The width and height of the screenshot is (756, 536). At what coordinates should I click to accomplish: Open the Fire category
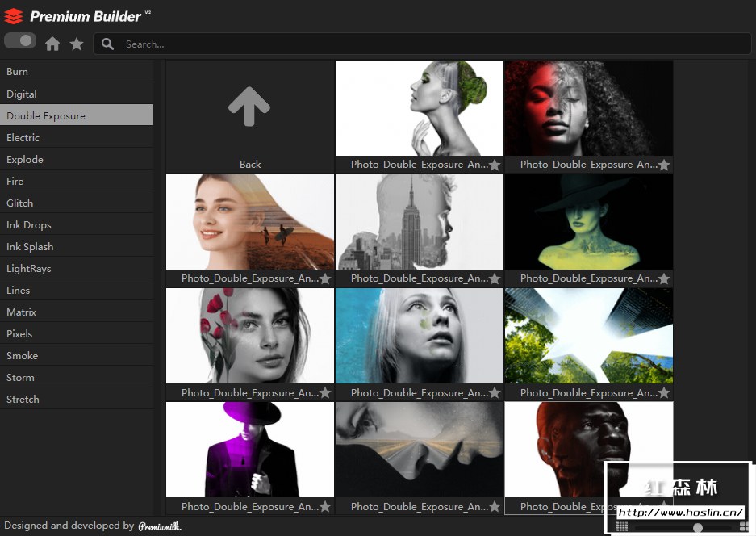[x=77, y=182]
